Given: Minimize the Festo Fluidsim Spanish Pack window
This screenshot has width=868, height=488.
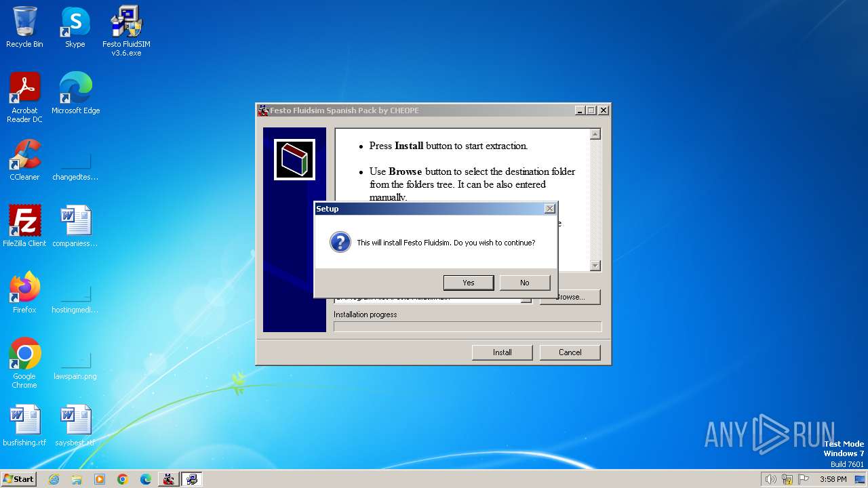Looking at the screenshot, I should click(x=580, y=110).
